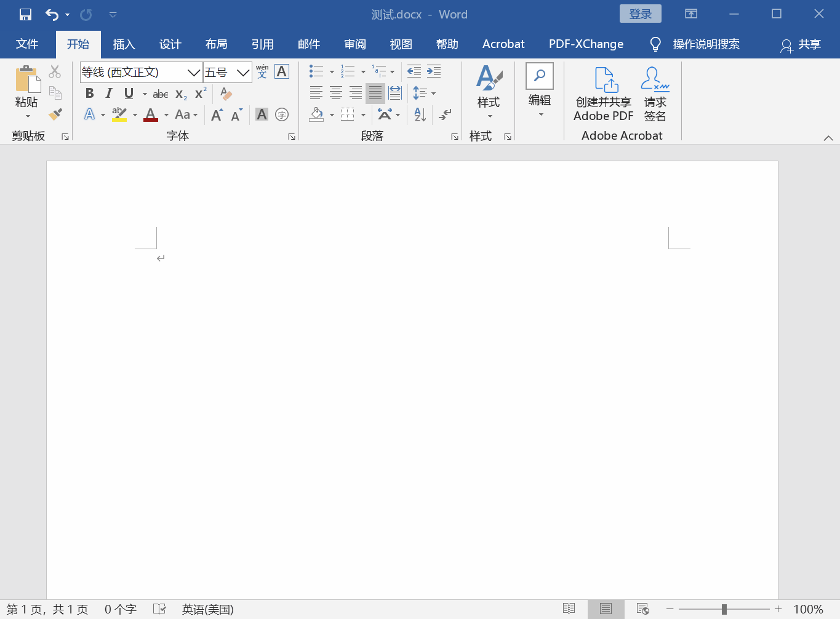Open change case Aa menu

click(186, 114)
